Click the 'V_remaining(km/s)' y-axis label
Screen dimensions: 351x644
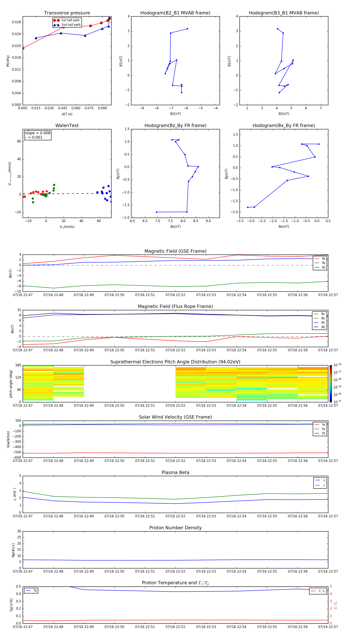[10, 173]
